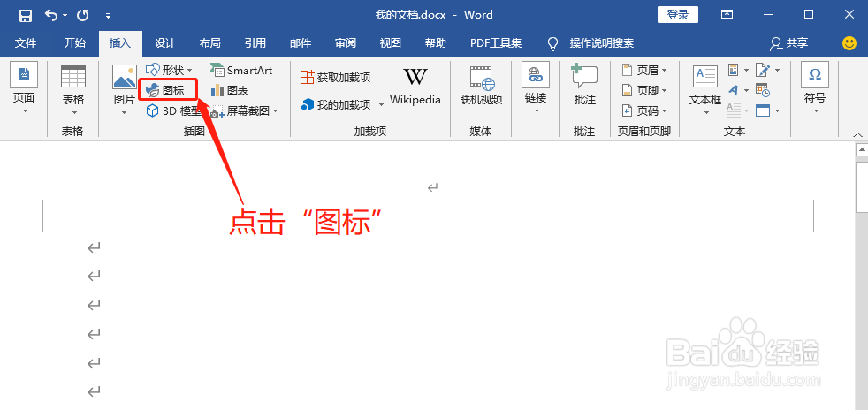Open the 文本框 text box gallery
Image resolution: width=868 pixels, height=410 pixels.
pyautogui.click(x=705, y=90)
